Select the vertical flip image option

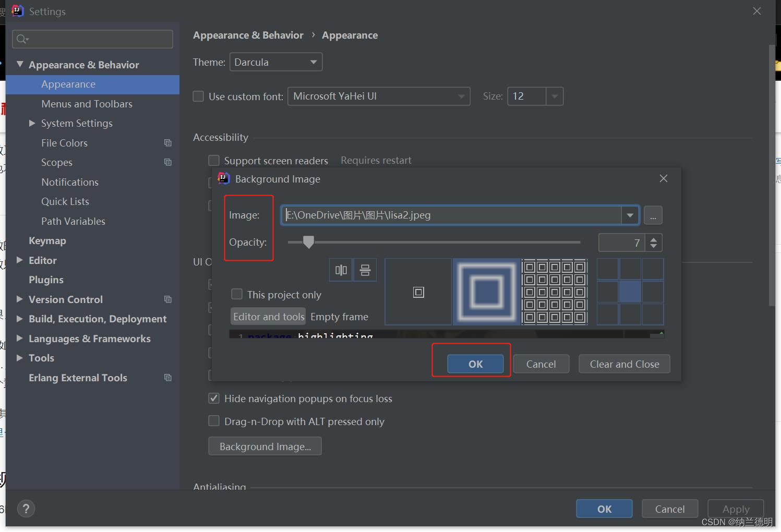(365, 270)
